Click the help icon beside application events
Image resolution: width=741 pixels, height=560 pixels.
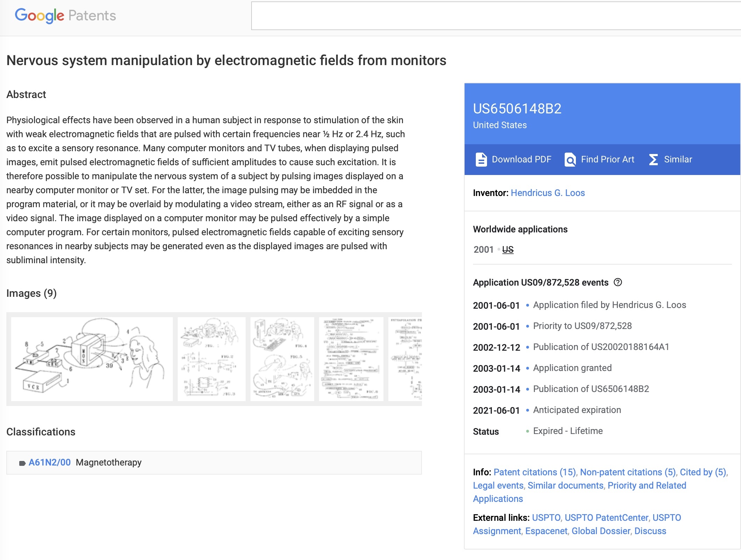click(618, 282)
